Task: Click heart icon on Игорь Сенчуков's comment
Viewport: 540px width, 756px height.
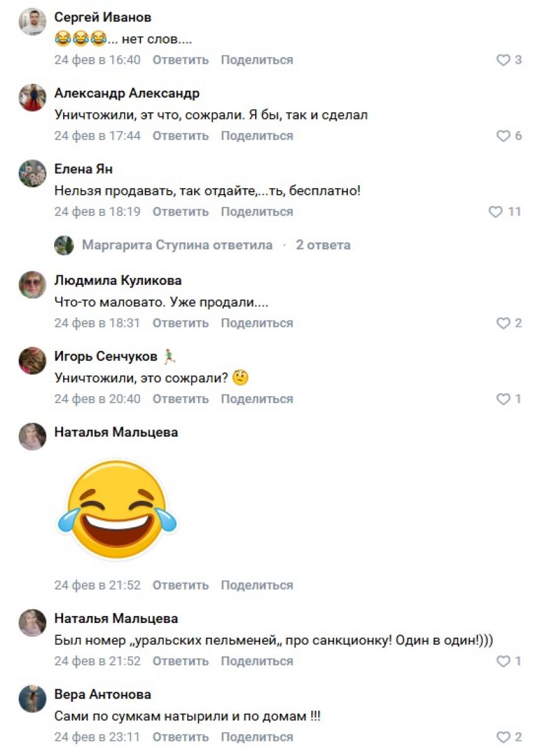Action: (503, 399)
